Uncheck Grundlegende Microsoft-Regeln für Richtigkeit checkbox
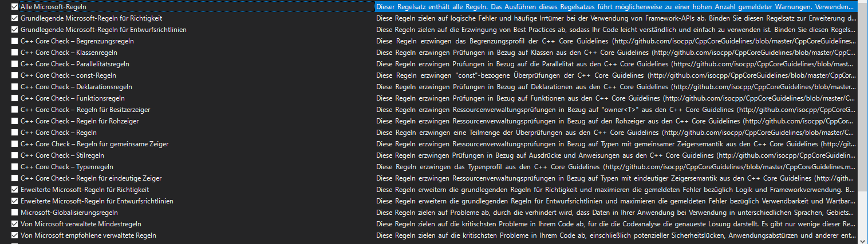 (15, 18)
